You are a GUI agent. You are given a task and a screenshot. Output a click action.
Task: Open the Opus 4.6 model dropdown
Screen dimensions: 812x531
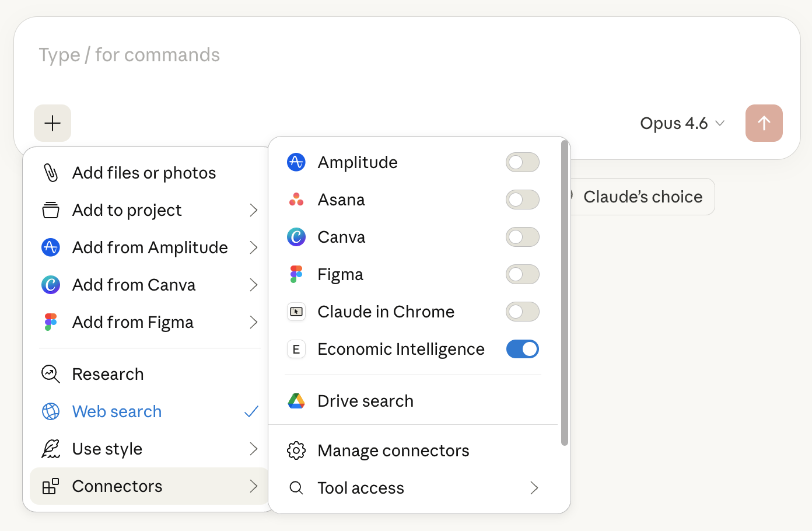[x=682, y=123]
